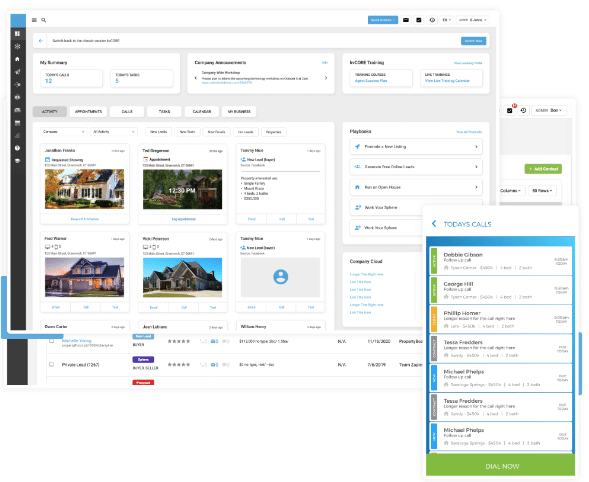Viewport: 589px width, 482px height.
Task: Filter activity by Properties
Action: coord(273,132)
